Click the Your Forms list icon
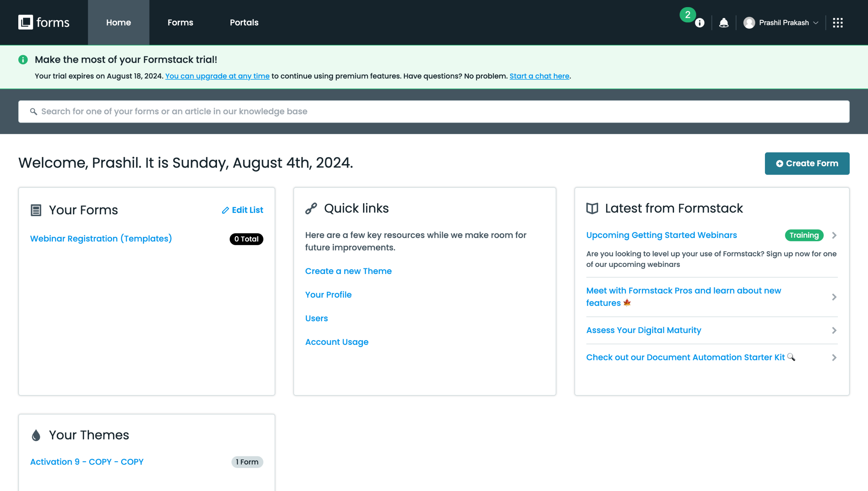Viewport: 868px width, 491px height. 36,210
